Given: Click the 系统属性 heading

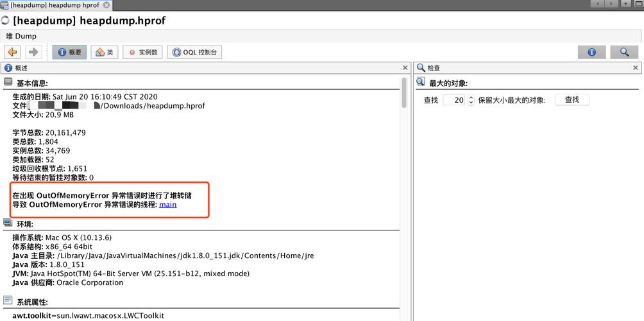Looking at the screenshot, I should pos(33,302).
